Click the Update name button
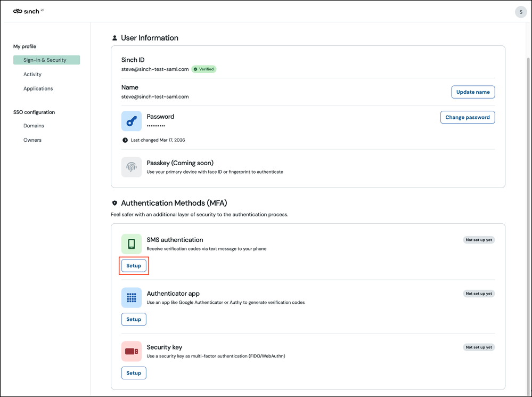Screen dimensions: 532x397 [x=473, y=92]
